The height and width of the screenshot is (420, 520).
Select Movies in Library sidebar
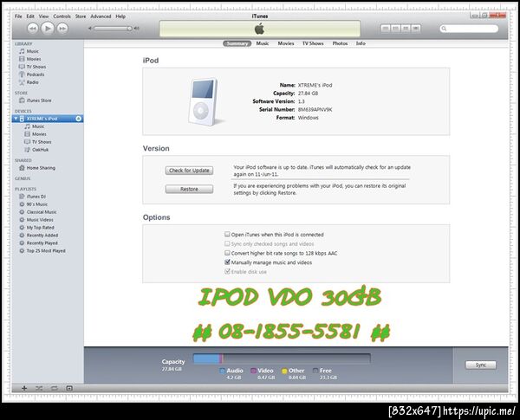(x=34, y=59)
